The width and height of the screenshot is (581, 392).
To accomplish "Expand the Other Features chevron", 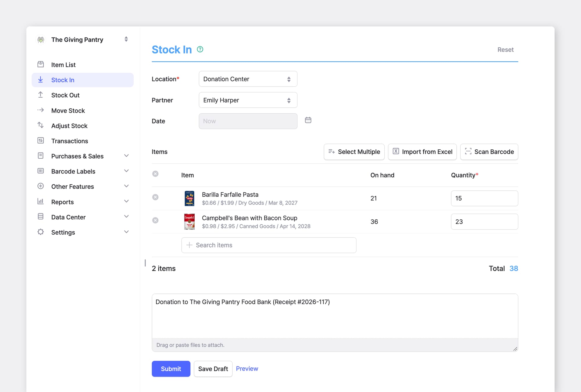I will [126, 186].
